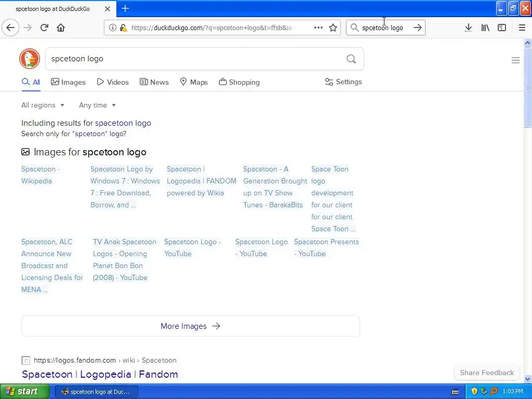Open the downloads panel
The height and width of the screenshot is (399, 532).
tap(468, 28)
